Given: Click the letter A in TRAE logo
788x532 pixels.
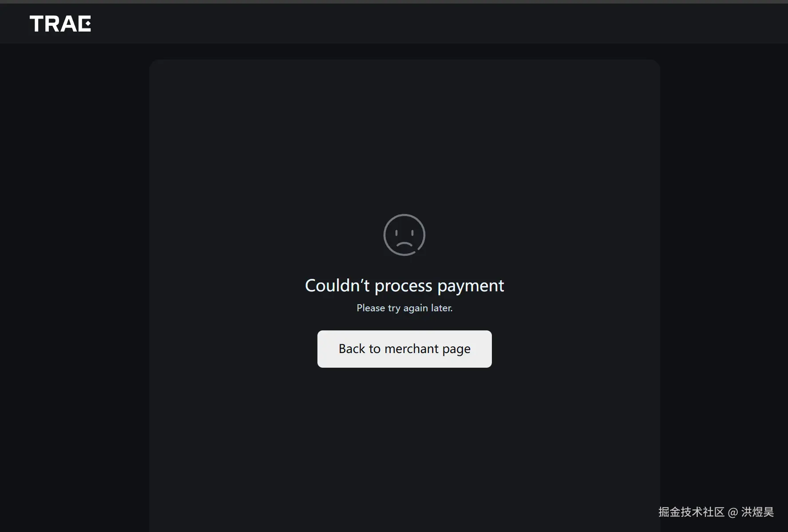Looking at the screenshot, I should pos(69,24).
